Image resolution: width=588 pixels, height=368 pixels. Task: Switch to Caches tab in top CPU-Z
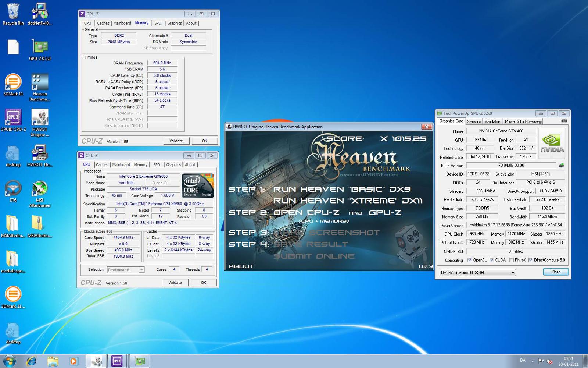click(103, 23)
